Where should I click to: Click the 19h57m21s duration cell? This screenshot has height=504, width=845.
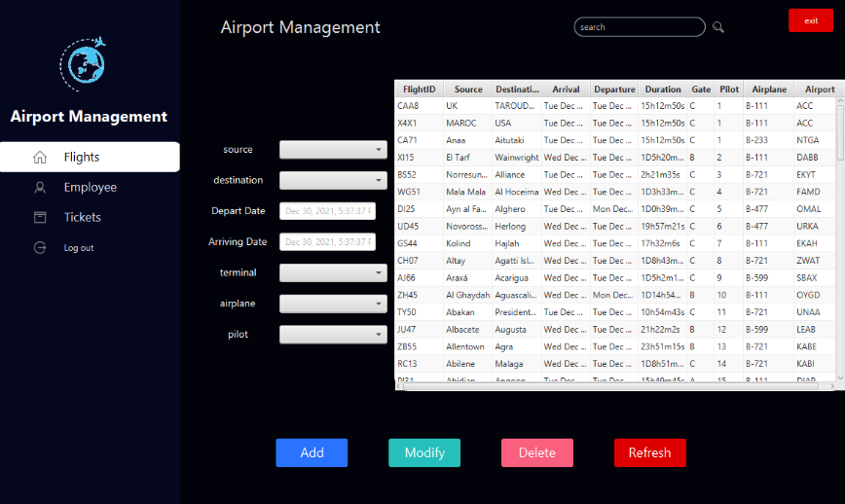[x=663, y=226]
